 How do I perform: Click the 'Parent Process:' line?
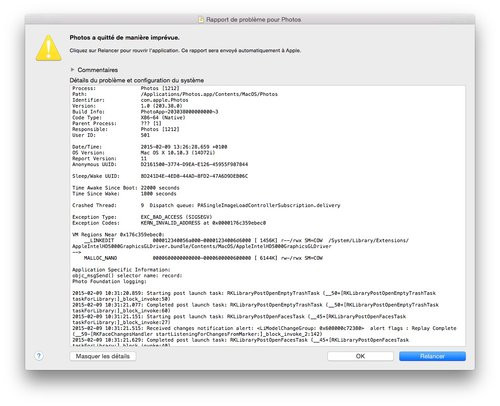pyautogui.click(x=117, y=123)
